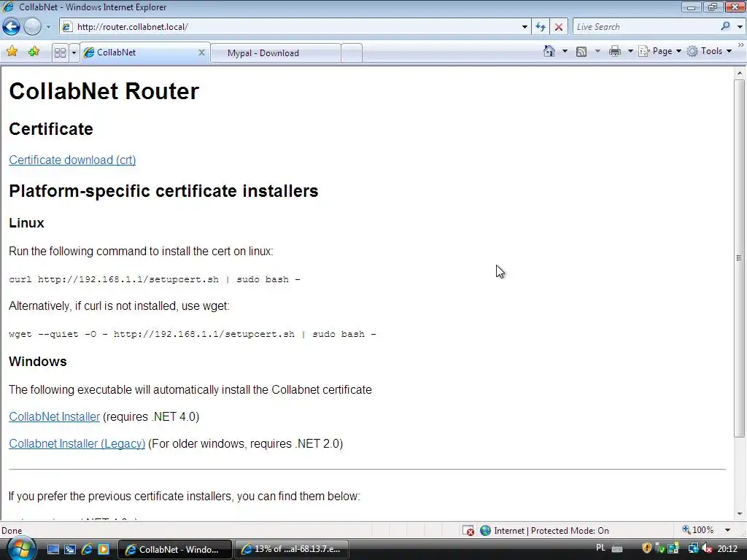Image resolution: width=747 pixels, height=560 pixels.
Task: Select CollabNet taskbar window button
Action: [x=174, y=550]
